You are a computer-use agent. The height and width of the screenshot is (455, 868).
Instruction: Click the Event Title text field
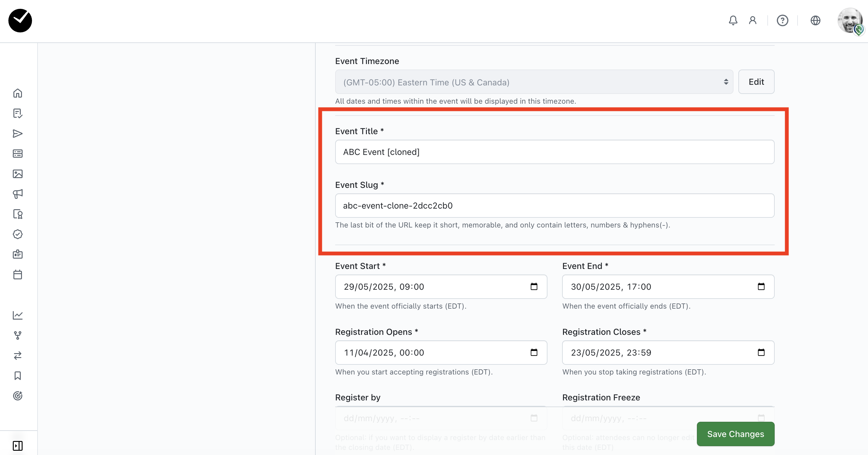coord(554,152)
